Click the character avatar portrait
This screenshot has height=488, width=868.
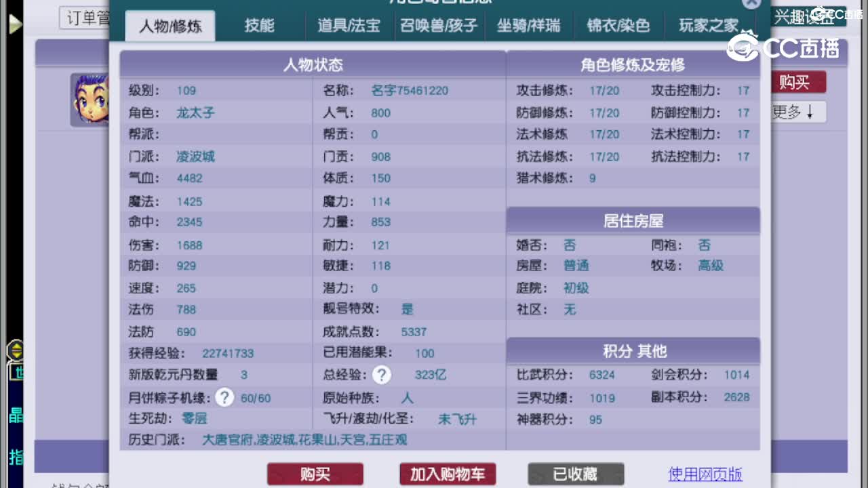tap(91, 99)
